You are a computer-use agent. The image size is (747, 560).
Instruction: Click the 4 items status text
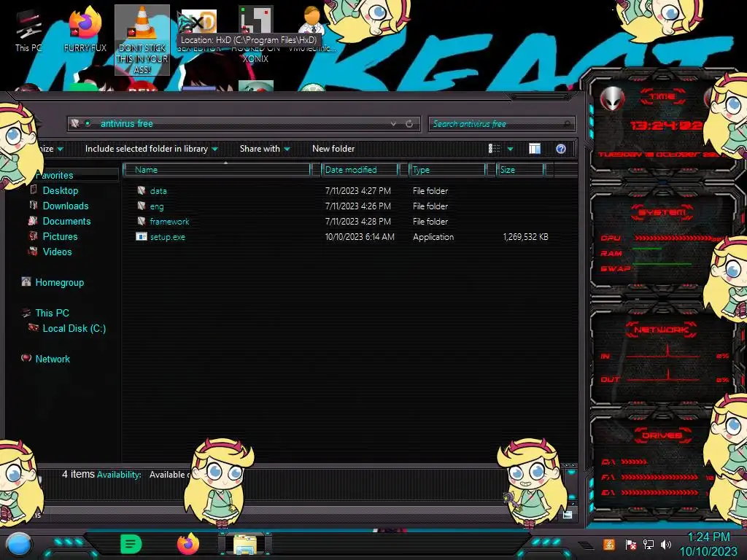tap(78, 474)
